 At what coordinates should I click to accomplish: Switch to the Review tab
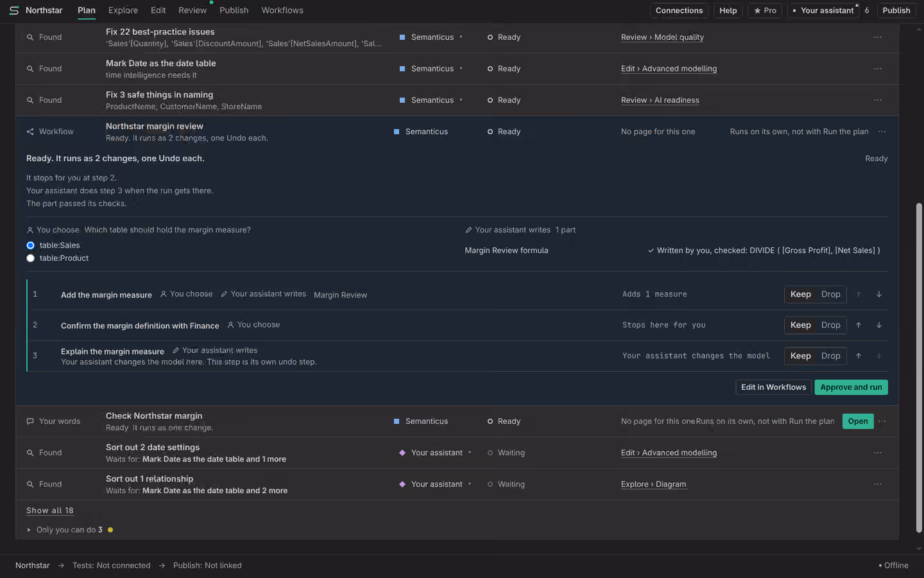point(193,10)
